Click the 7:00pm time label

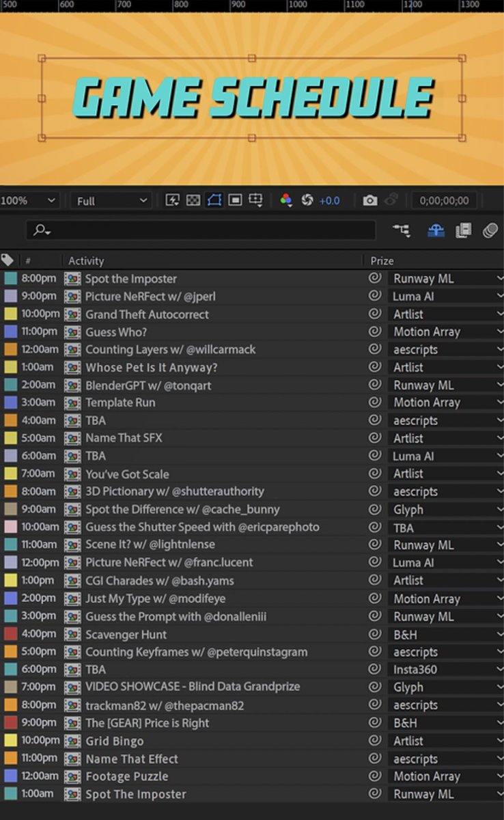pyautogui.click(x=39, y=687)
